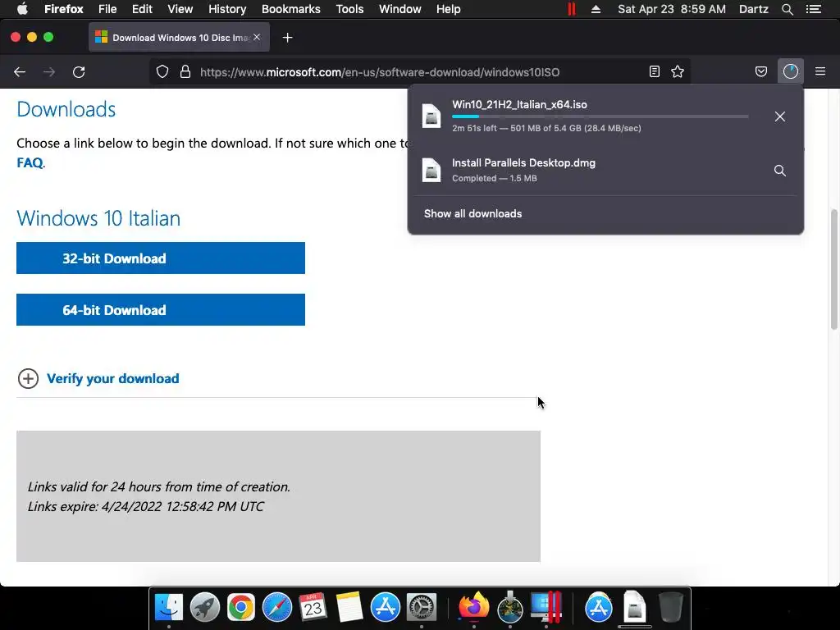Click the padlock site security icon
The height and width of the screenshot is (630, 840).
pyautogui.click(x=185, y=72)
